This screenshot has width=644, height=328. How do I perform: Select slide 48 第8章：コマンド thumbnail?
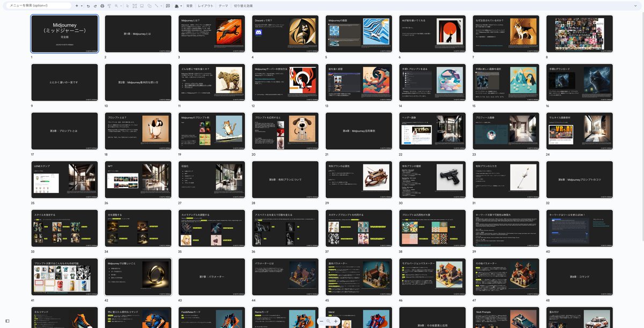pos(579,277)
